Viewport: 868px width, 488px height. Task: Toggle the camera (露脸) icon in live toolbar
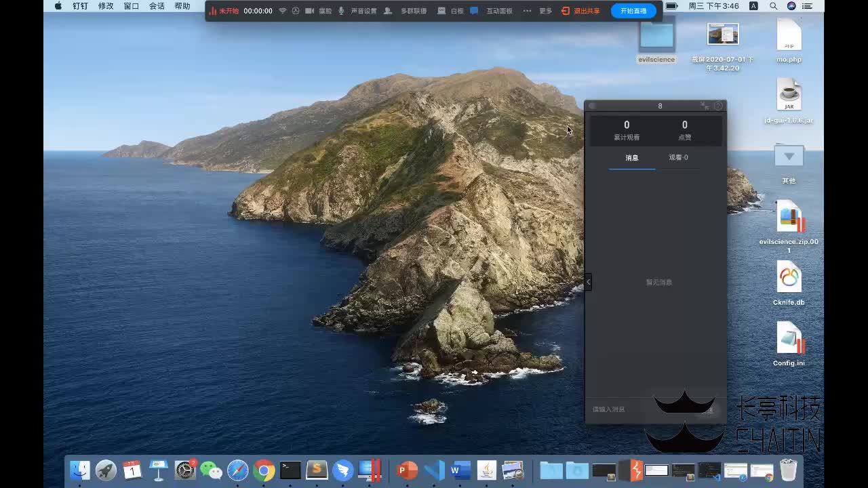point(309,11)
